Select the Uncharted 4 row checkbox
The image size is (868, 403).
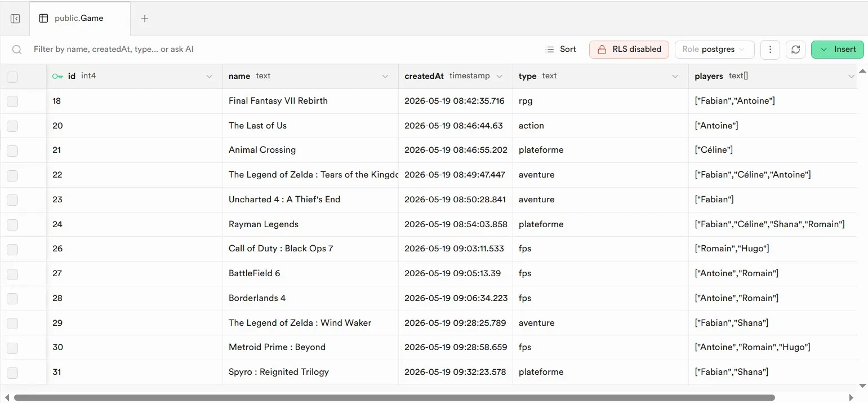(12, 200)
